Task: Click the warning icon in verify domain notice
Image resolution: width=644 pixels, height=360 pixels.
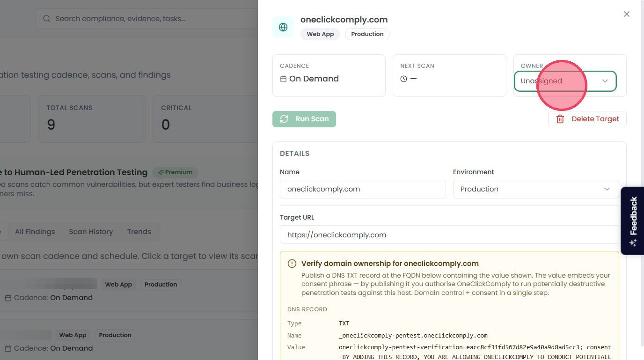Action: click(x=292, y=264)
